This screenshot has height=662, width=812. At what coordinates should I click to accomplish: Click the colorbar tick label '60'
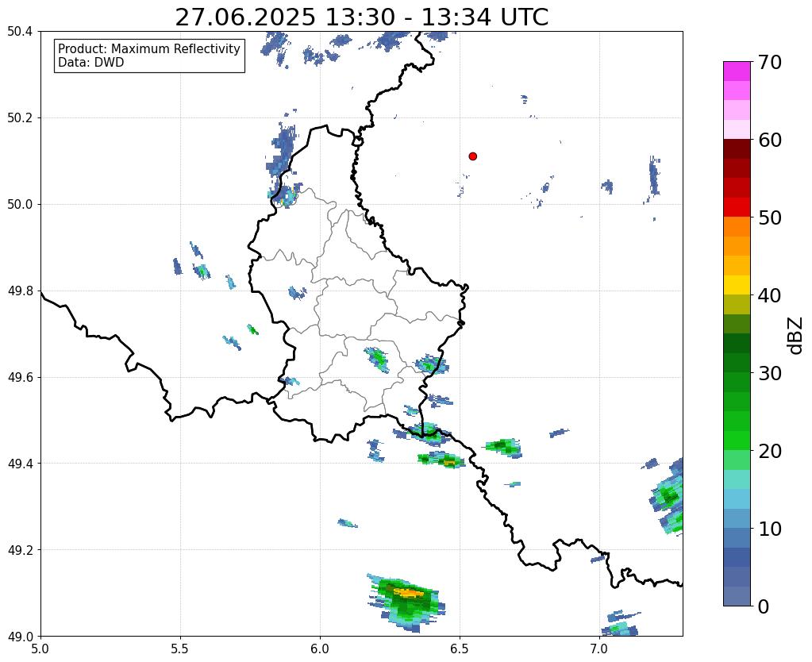pyautogui.click(x=770, y=140)
